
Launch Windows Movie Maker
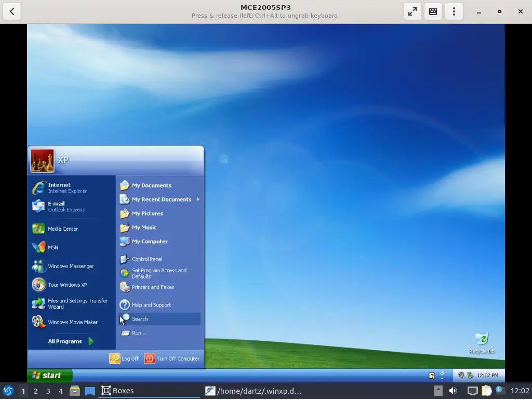(72, 322)
